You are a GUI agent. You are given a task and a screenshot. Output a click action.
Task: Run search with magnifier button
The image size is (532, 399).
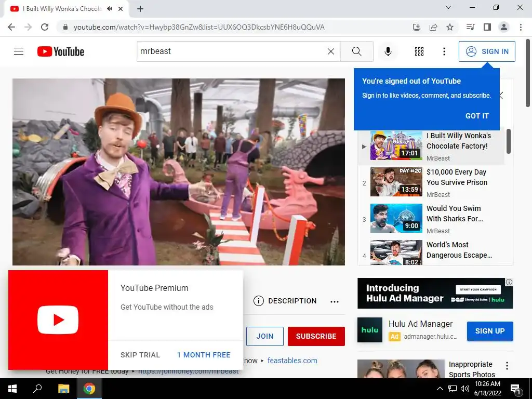click(x=356, y=51)
